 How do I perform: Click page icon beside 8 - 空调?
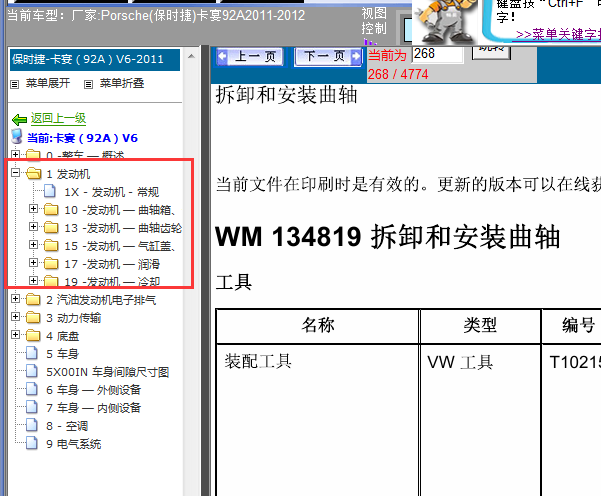[x=32, y=425]
